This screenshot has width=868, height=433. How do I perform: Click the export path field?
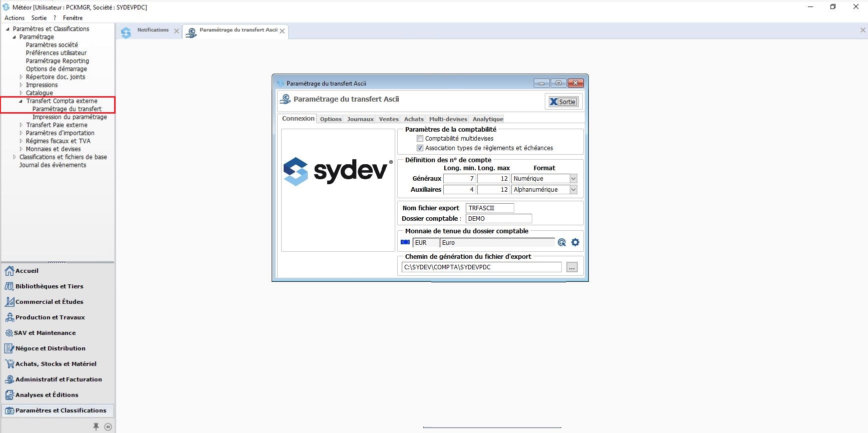[x=481, y=267]
